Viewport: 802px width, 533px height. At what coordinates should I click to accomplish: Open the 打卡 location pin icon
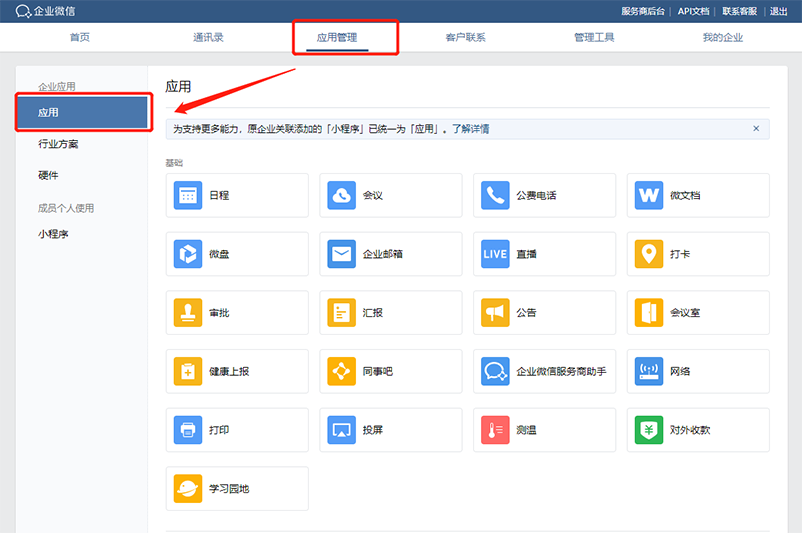click(x=649, y=254)
